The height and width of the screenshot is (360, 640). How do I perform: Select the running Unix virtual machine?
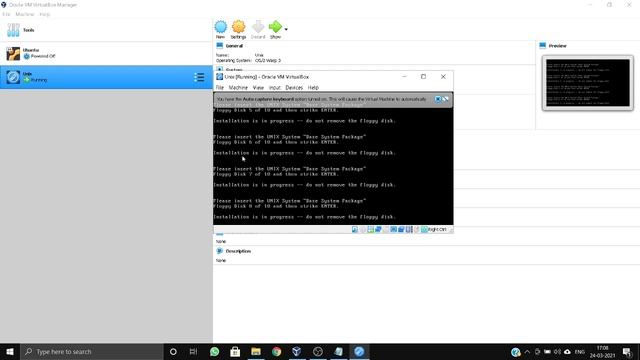106,77
